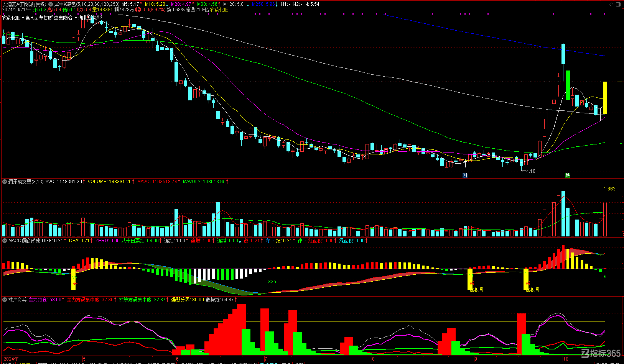Click the 八十日飘红: 64.00 label

pos(140,241)
